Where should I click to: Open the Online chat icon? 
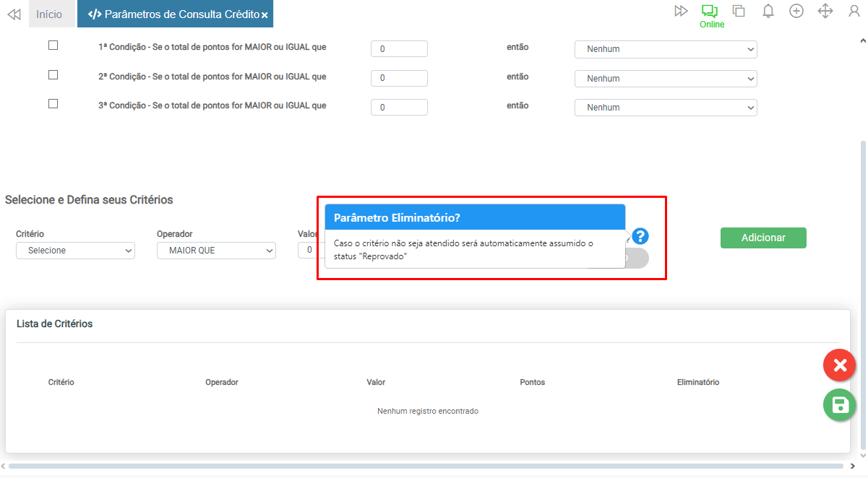(x=710, y=11)
